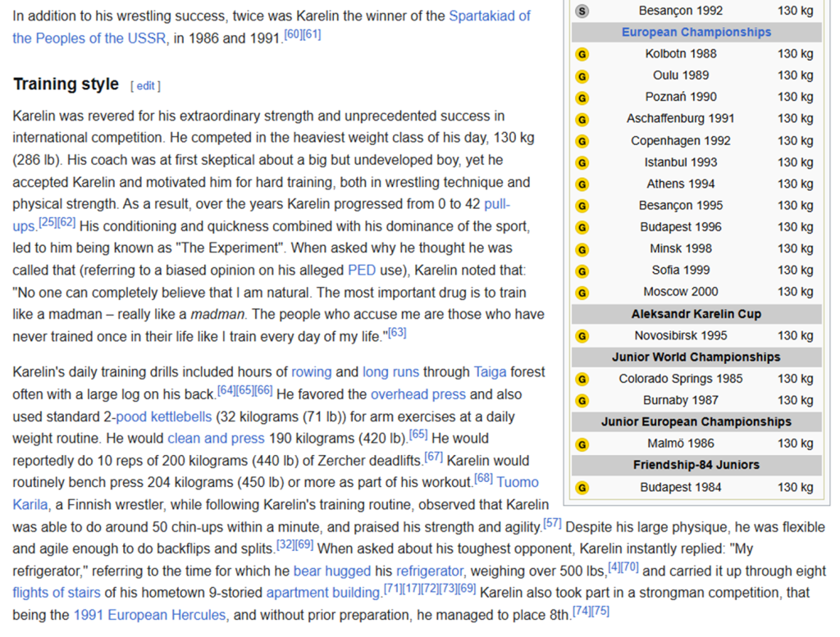Open the Spartakiad of the Peoples of the USSR link

[489, 16]
